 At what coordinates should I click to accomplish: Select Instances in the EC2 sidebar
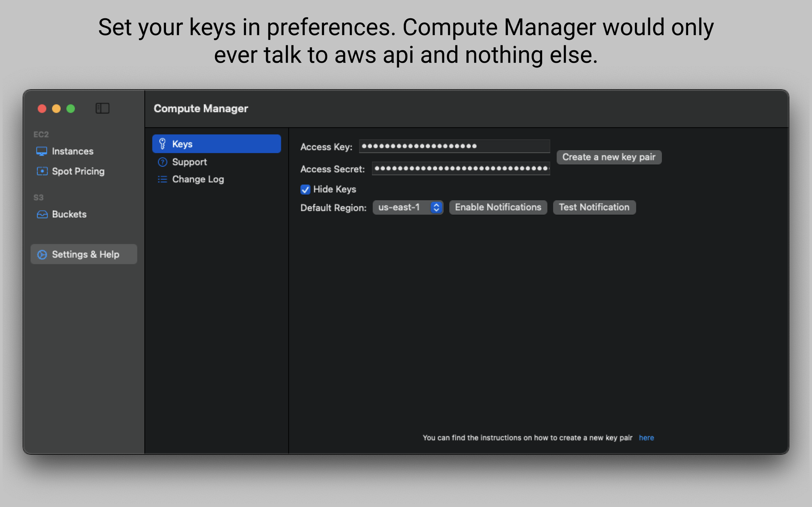(x=73, y=151)
